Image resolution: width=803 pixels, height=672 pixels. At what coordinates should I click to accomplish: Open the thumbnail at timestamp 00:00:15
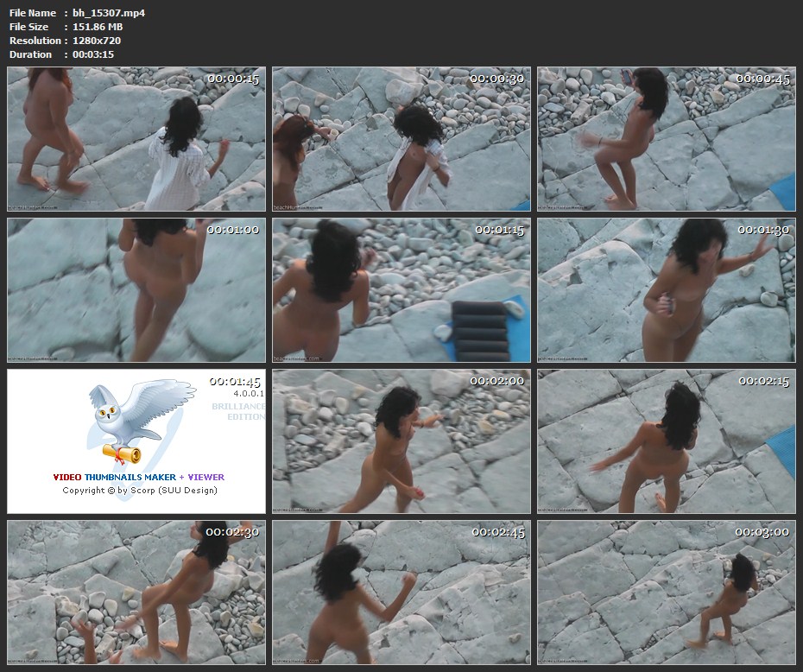[x=136, y=139]
